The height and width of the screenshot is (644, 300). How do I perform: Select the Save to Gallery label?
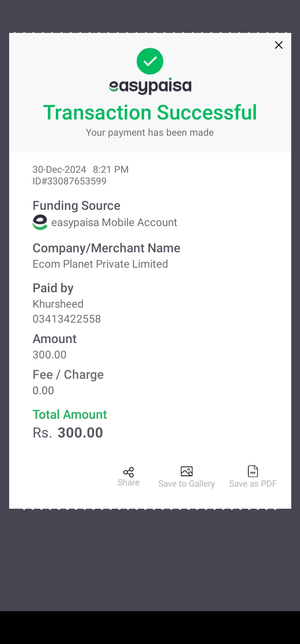[187, 484]
